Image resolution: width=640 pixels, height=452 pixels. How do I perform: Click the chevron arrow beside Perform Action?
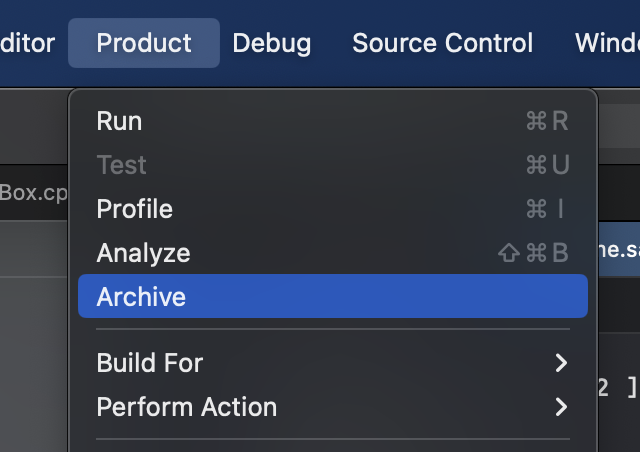coord(561,407)
